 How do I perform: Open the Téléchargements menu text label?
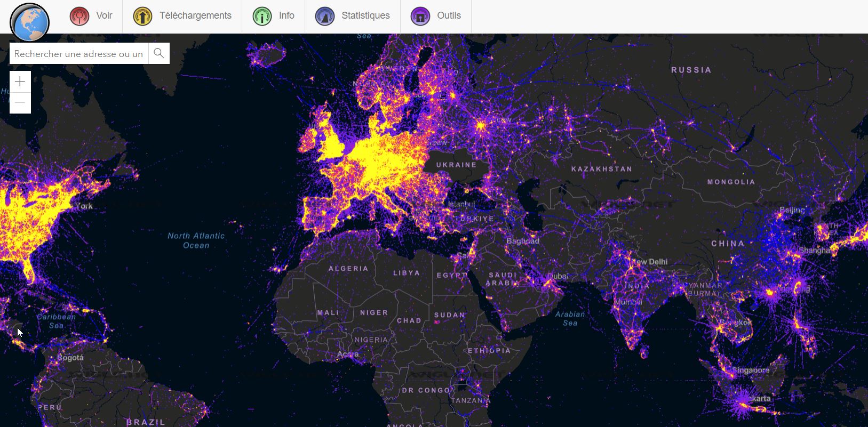(x=195, y=15)
